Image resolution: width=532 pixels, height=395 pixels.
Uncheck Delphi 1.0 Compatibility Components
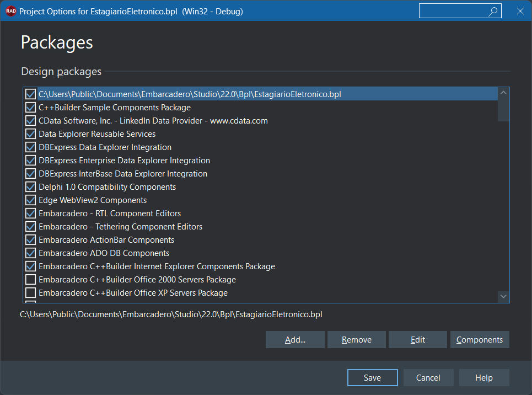(31, 187)
